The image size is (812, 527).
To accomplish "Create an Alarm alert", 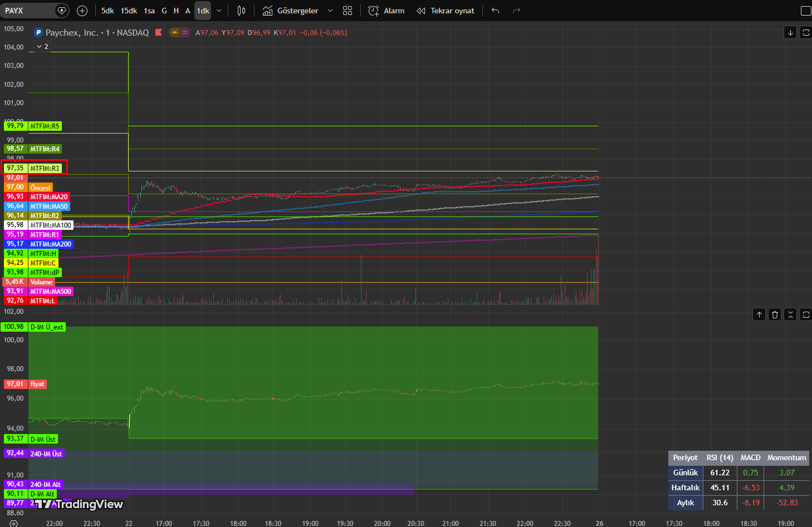I will tap(387, 11).
